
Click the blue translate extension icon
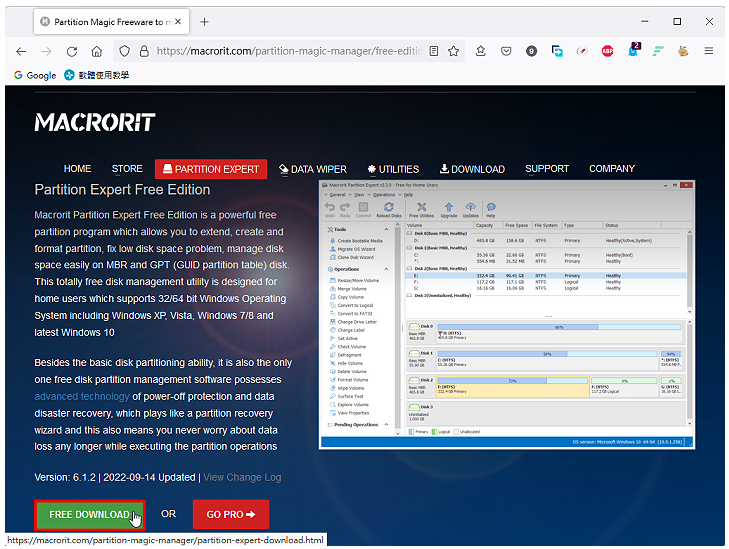[557, 51]
